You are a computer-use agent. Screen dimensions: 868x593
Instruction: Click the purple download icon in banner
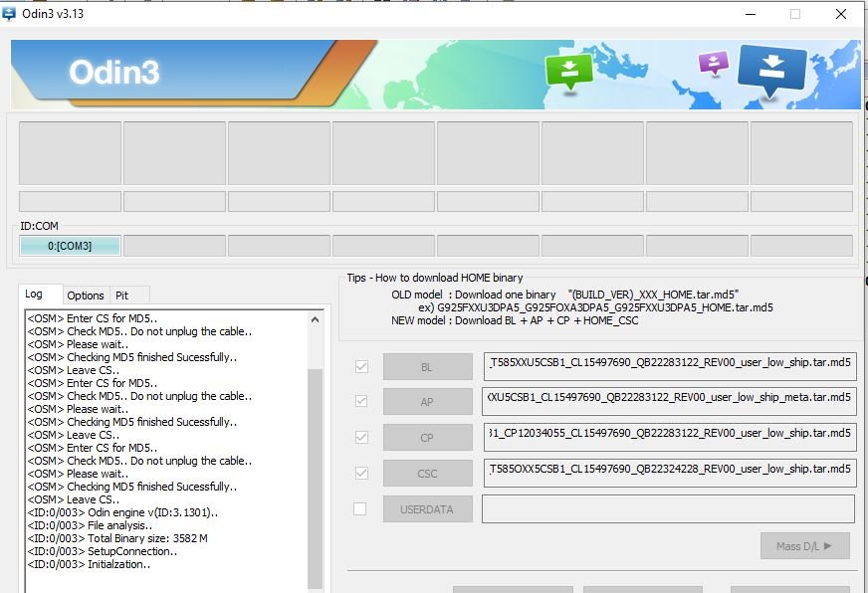coord(714,63)
